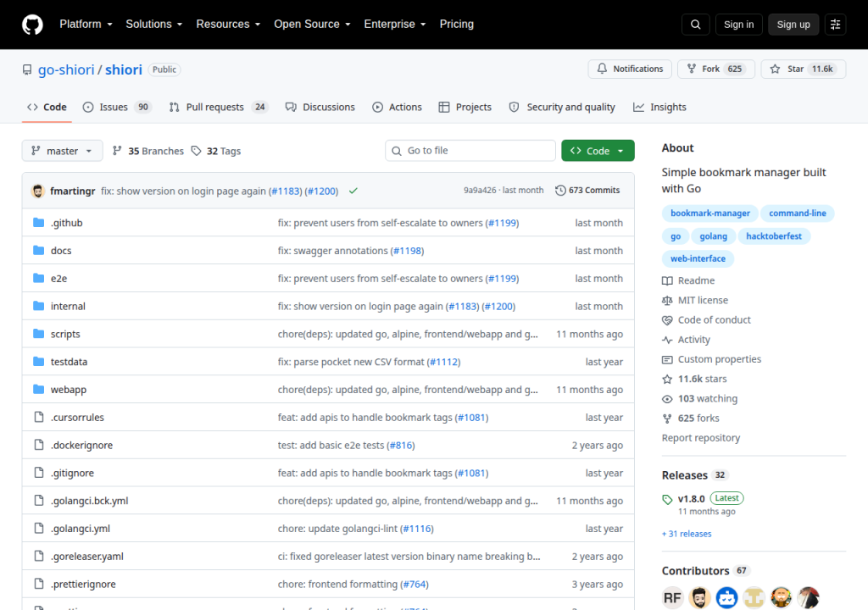Focus the Go to file search field
The width and height of the screenshot is (868, 610).
[x=470, y=151]
